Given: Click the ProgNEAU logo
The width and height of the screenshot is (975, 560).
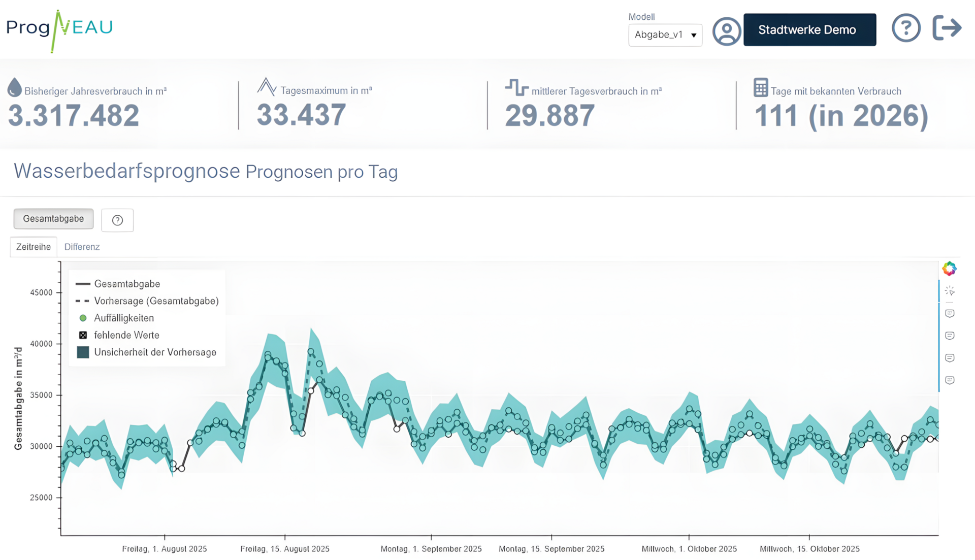Looking at the screenshot, I should click(x=59, y=30).
